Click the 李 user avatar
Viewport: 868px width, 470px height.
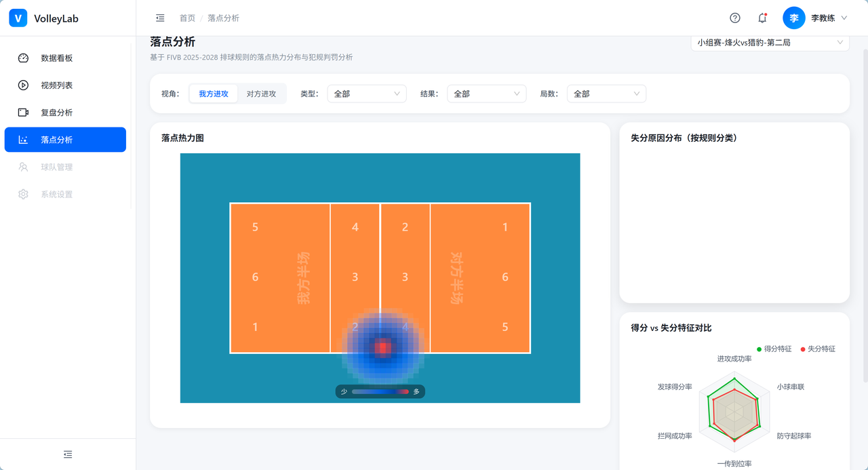tap(794, 18)
